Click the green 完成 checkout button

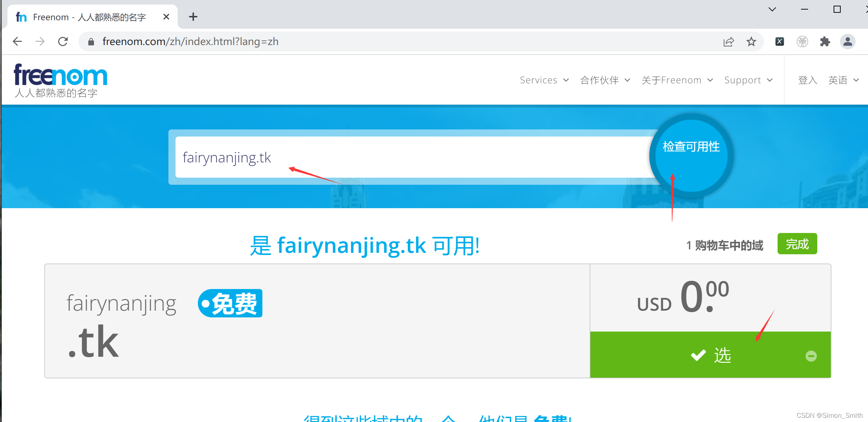797,244
